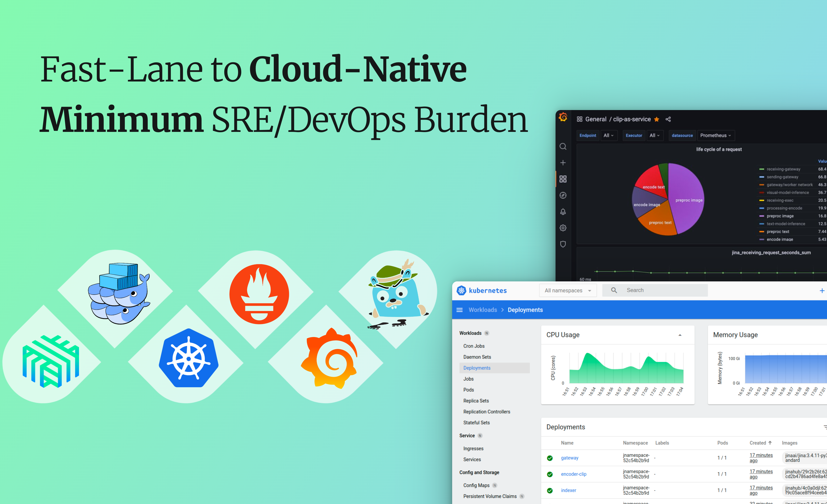Click the Grafana logo icon

tap(563, 117)
